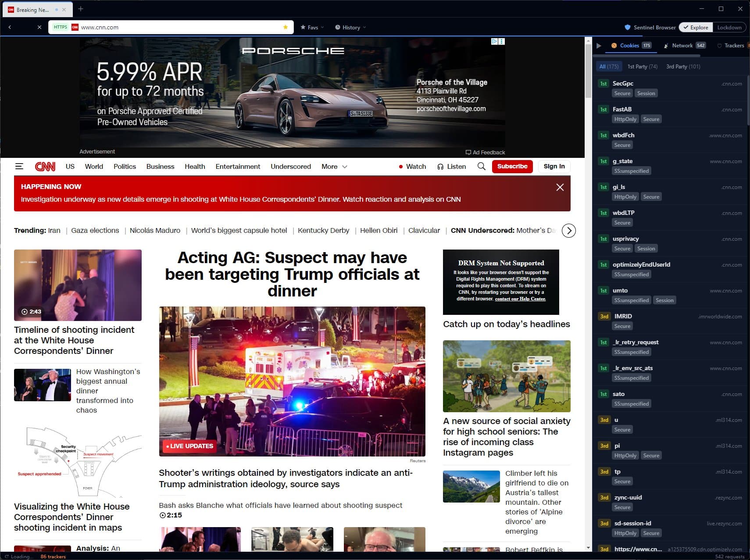The width and height of the screenshot is (750, 560).
Task: Select the optimizelyEndUserId cookie name
Action: (x=641, y=264)
